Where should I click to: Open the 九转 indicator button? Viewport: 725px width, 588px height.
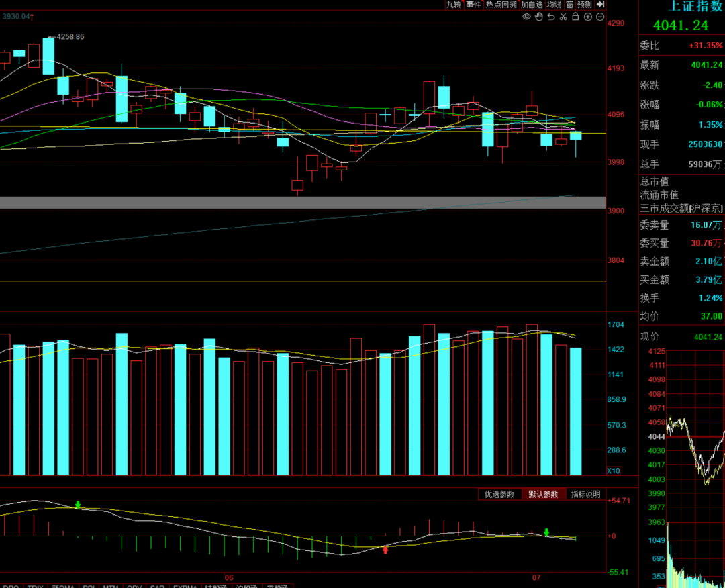454,4
